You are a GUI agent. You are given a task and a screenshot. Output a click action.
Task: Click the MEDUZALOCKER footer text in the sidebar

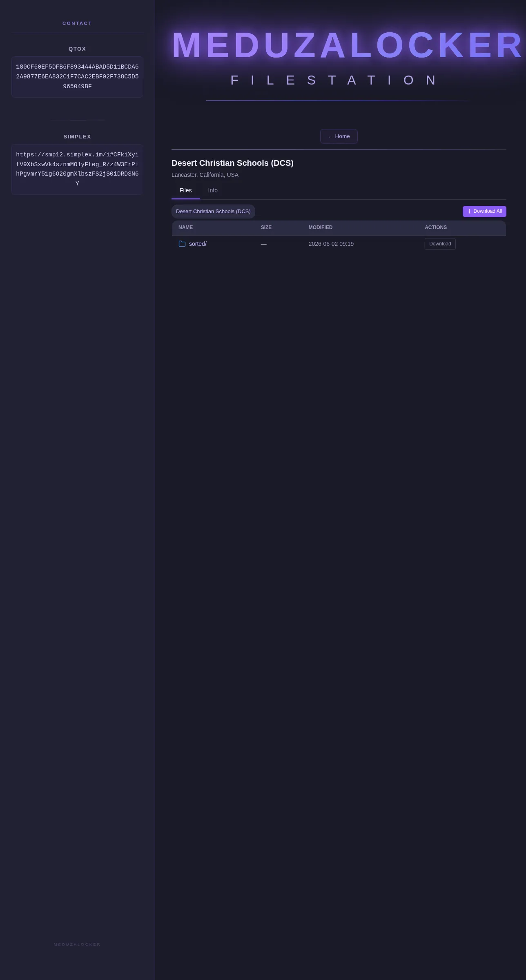(77, 944)
